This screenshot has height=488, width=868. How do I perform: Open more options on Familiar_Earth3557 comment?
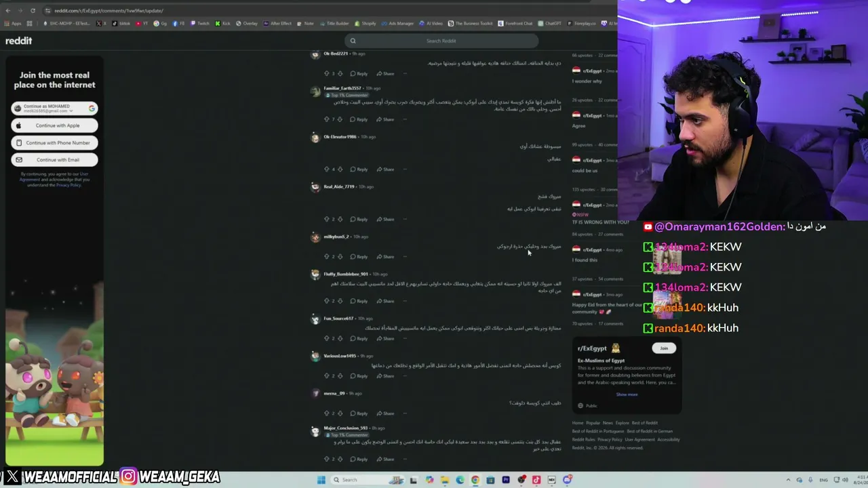(x=406, y=119)
